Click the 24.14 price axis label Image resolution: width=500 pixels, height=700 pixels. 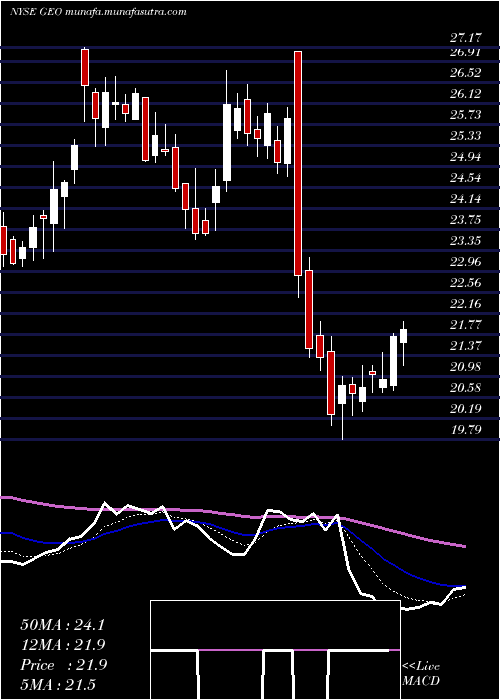point(465,199)
